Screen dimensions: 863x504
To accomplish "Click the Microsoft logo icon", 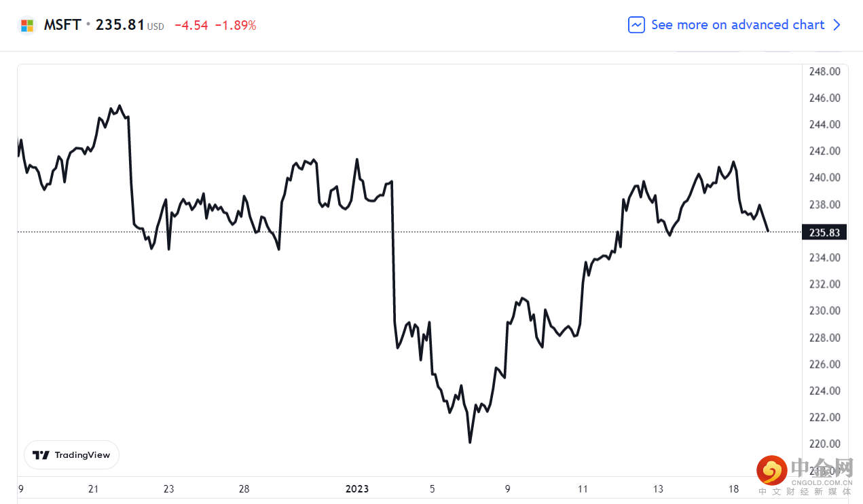I will click(27, 26).
